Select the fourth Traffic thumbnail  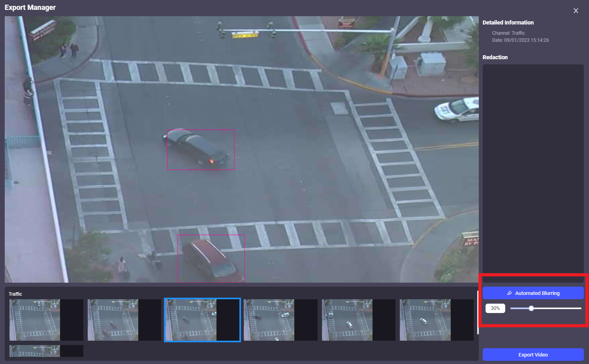click(x=280, y=320)
